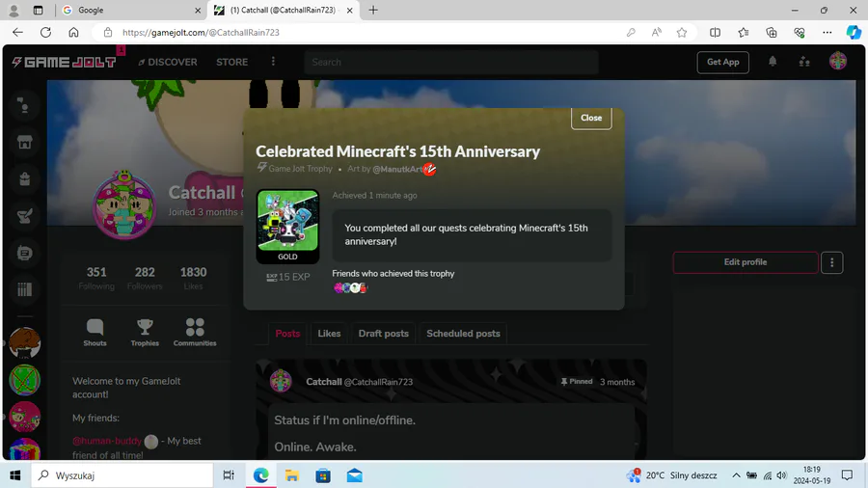Switch to the Google browser tab
This screenshot has height=488, width=868.
tap(130, 10)
